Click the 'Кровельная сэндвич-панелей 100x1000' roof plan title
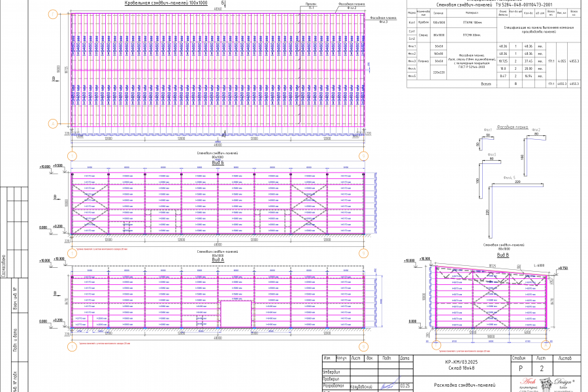This screenshot has height=392, width=588. pos(166,3)
